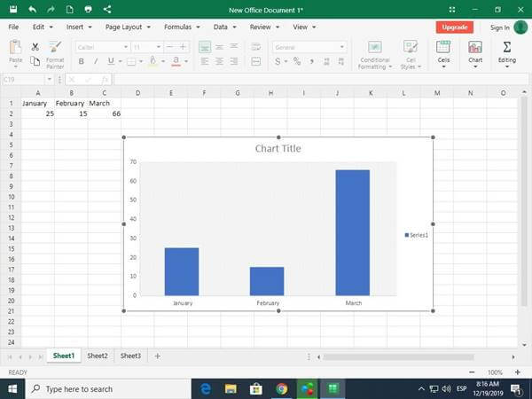The height and width of the screenshot is (399, 532).
Task: Open the Editing dropdown in ribbon
Action: pyautogui.click(x=506, y=52)
